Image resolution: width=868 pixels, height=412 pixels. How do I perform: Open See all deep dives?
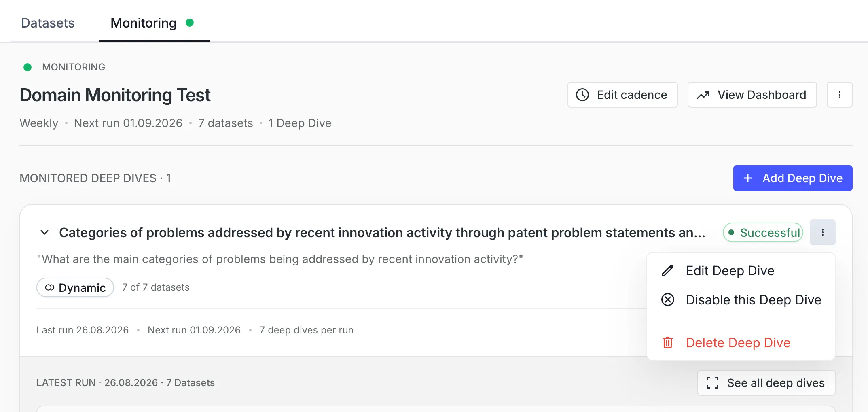point(766,383)
